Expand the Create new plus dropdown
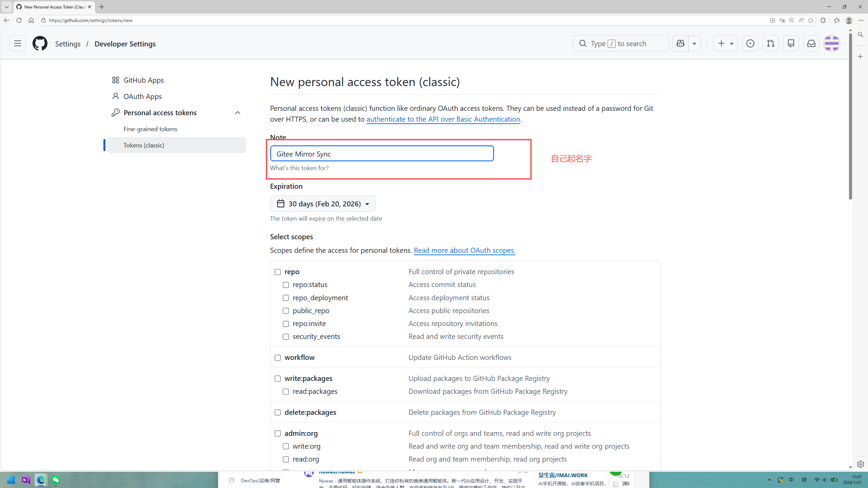Screen dimensions: 868x488 pyautogui.click(x=725, y=43)
